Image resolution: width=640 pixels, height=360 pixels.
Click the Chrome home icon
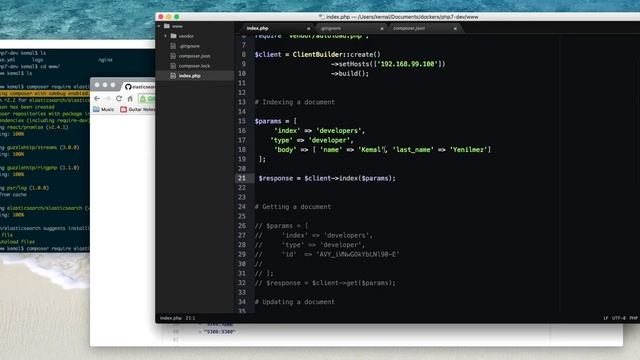(x=130, y=99)
